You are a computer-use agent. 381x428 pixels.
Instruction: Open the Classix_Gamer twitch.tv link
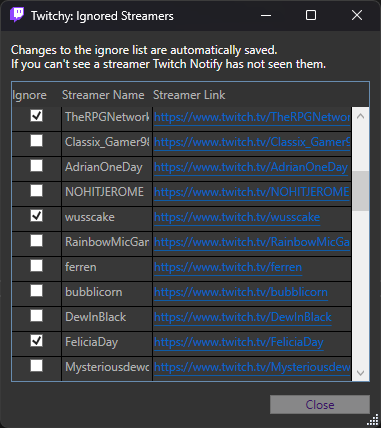click(252, 142)
